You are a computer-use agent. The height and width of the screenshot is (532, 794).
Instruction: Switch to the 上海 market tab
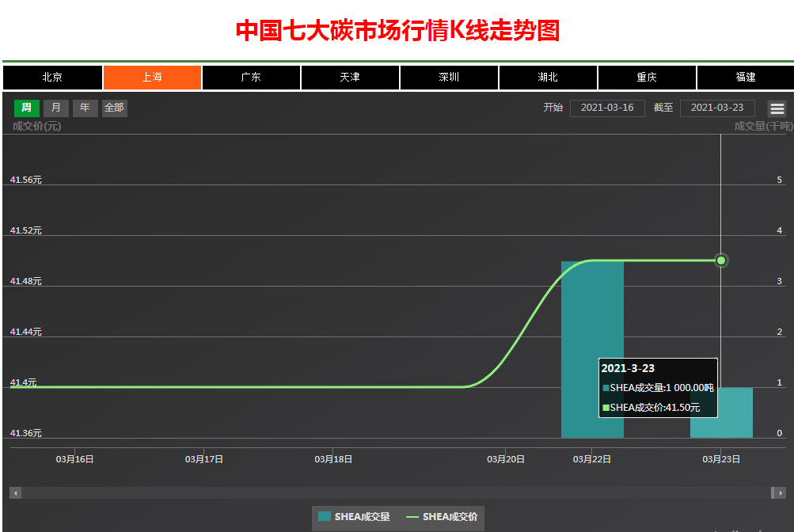[x=152, y=78]
